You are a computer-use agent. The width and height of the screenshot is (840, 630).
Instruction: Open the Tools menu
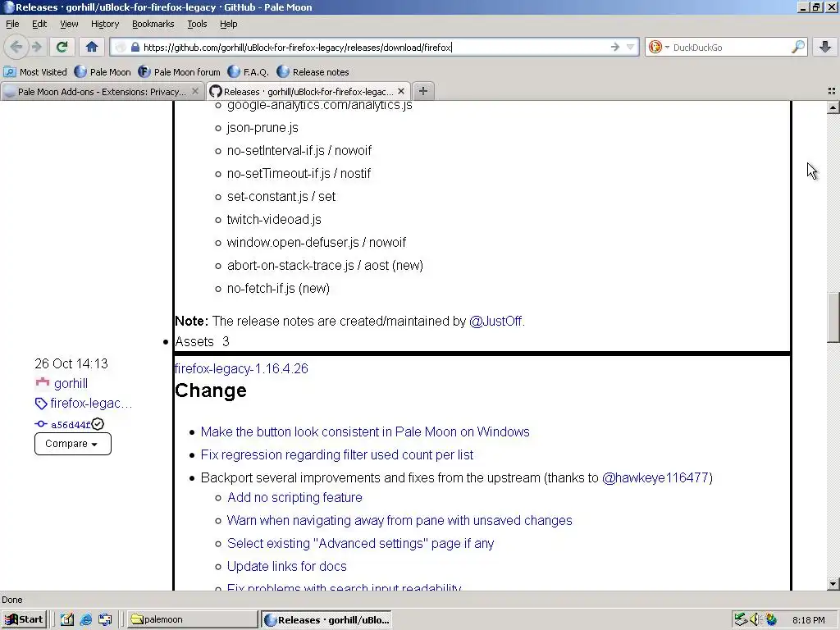[197, 24]
